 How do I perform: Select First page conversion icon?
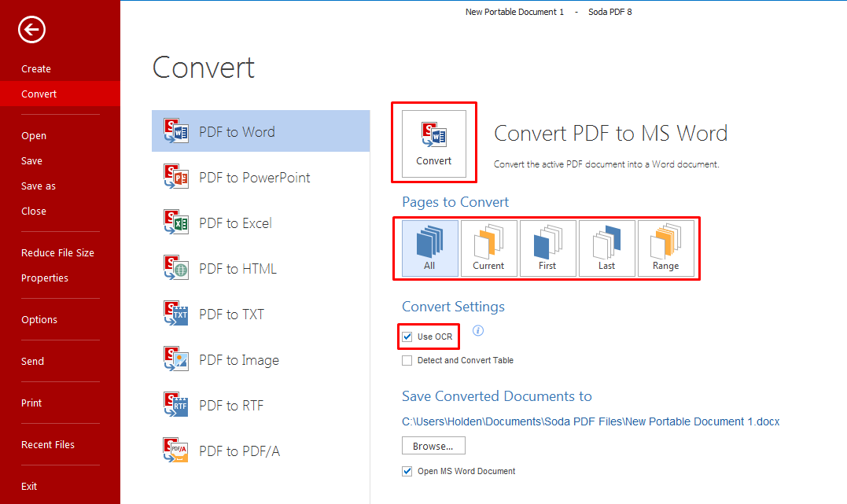(x=547, y=248)
